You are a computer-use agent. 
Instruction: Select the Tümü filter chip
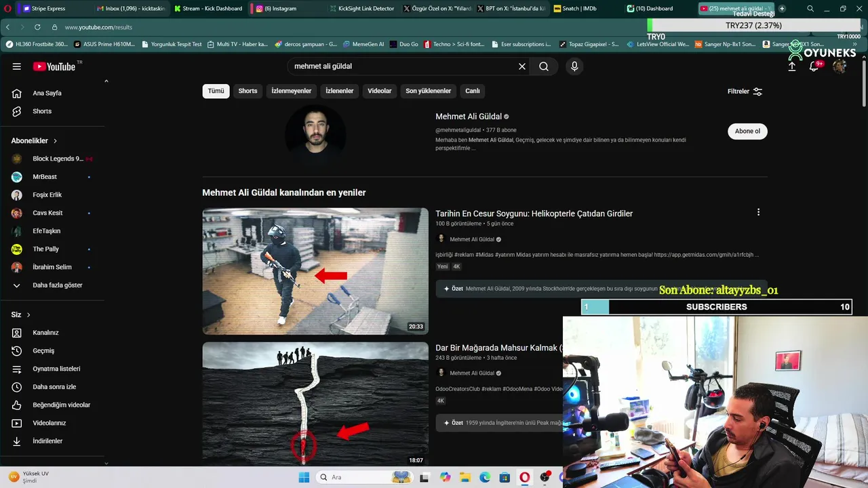pos(216,91)
